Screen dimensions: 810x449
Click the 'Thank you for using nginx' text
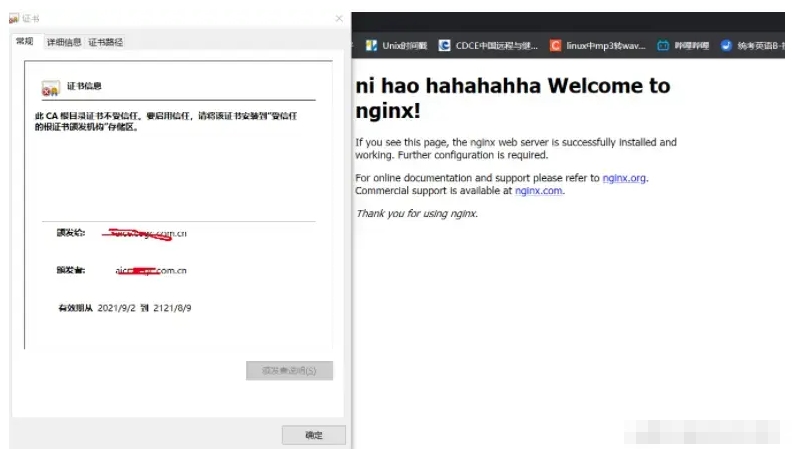416,213
